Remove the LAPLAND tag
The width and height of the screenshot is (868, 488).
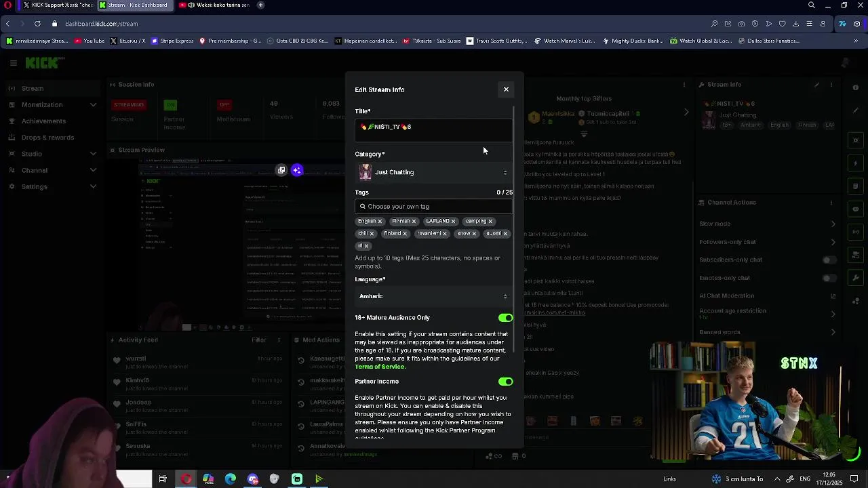click(453, 222)
